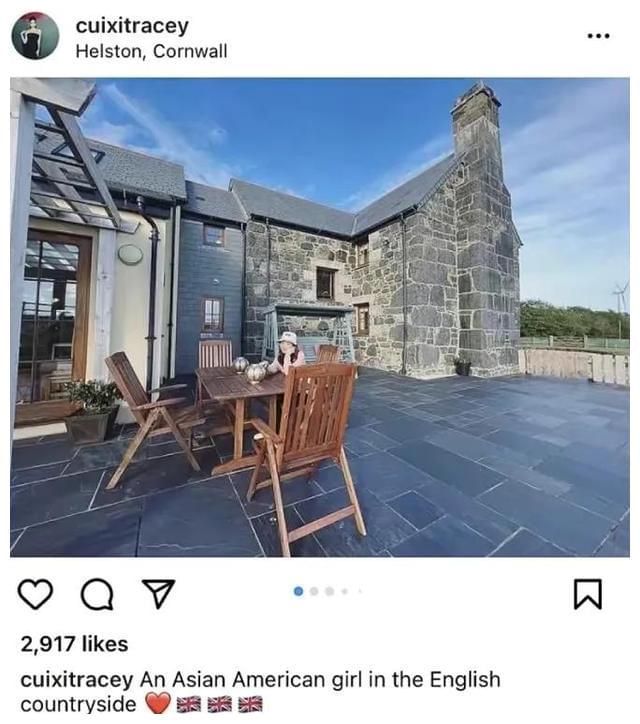View the 2,917 likes list
Screen dimensions: 640x724
click(74, 644)
